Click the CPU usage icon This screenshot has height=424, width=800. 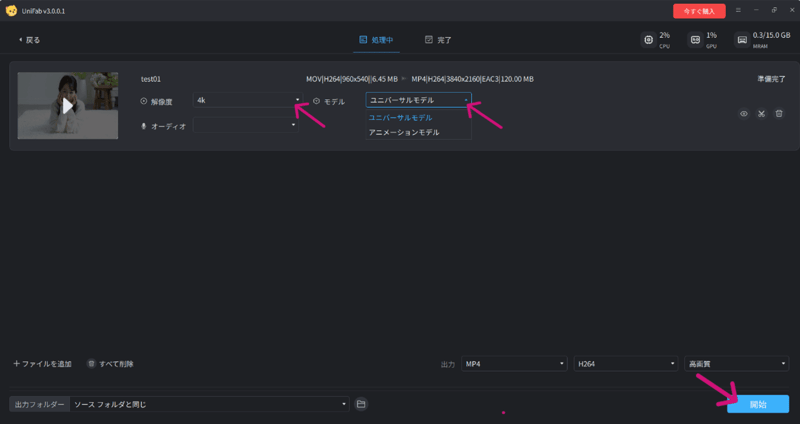coord(650,40)
